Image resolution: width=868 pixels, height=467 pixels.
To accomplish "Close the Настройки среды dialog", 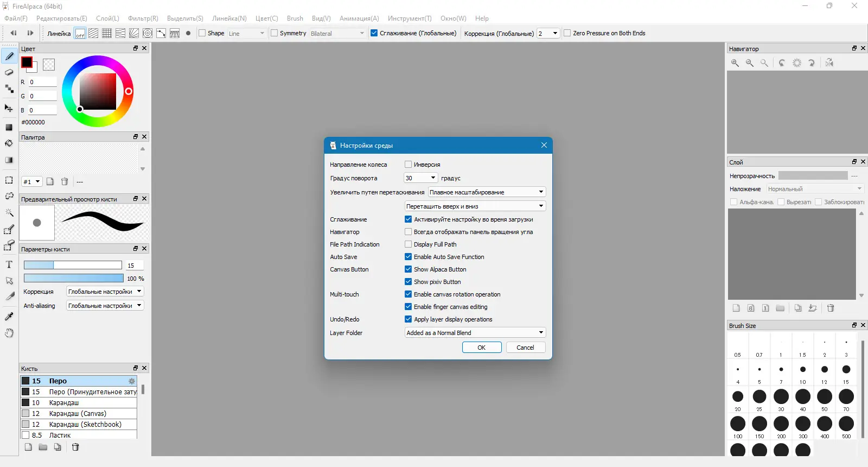I will coord(544,145).
